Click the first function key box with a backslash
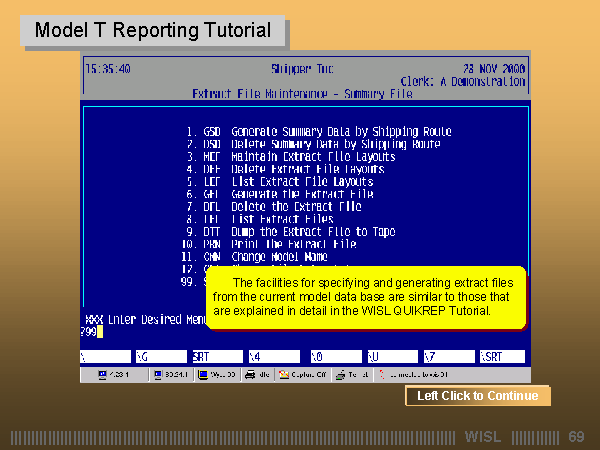The width and height of the screenshot is (600, 450). 105,357
